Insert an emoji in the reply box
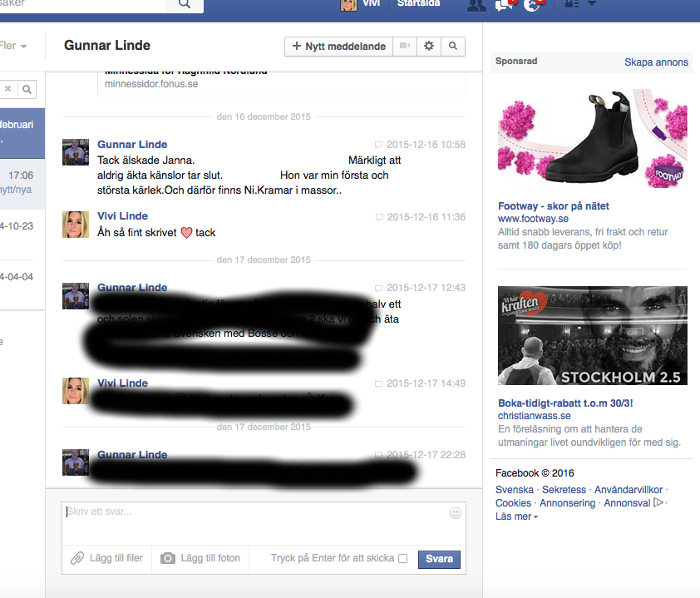This screenshot has height=598, width=700. (x=455, y=513)
